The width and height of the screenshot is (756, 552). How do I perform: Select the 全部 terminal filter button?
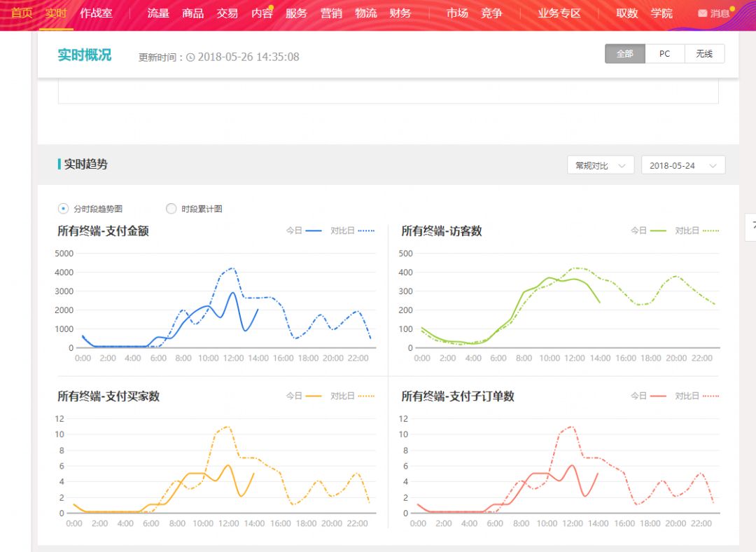624,54
